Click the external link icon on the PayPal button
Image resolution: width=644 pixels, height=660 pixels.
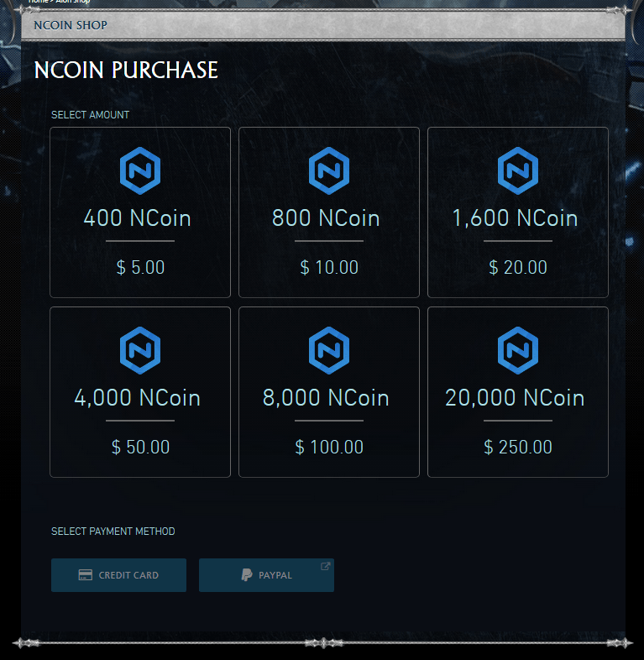click(326, 566)
